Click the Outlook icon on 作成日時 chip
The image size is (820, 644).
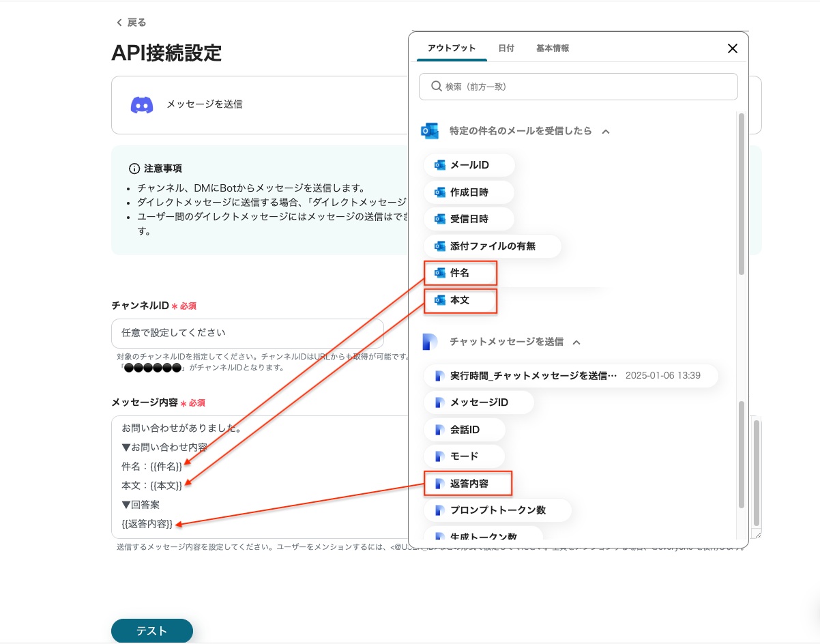[x=440, y=192]
